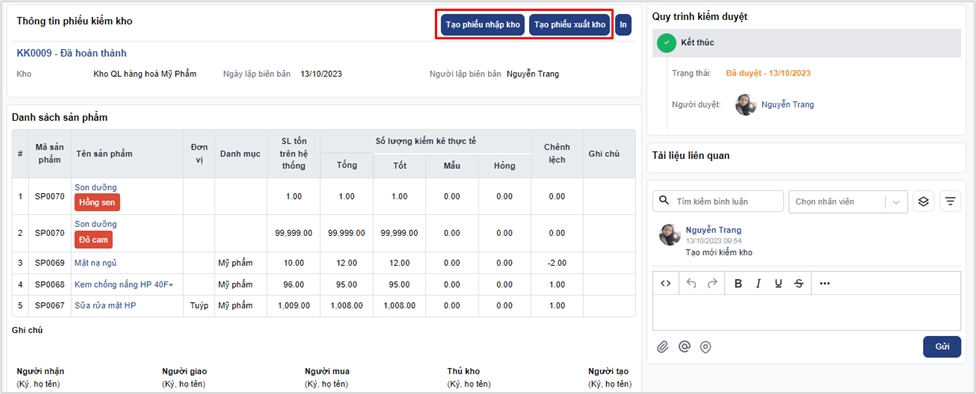Click the 96.00 system stock cell
Viewport: 976px width, 394px height.
293,284
